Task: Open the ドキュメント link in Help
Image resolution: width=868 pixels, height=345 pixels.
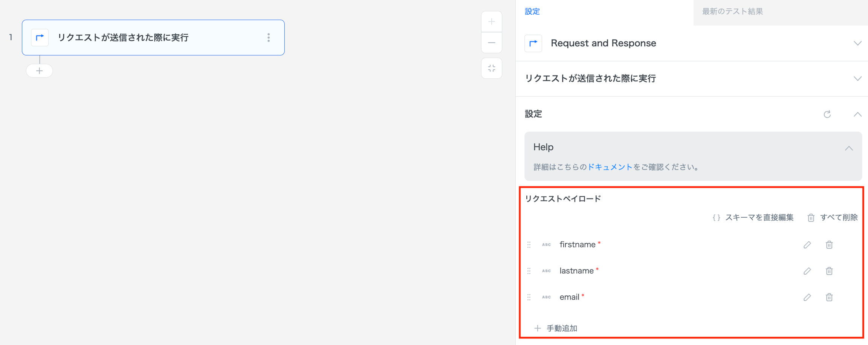Action: [x=610, y=167]
